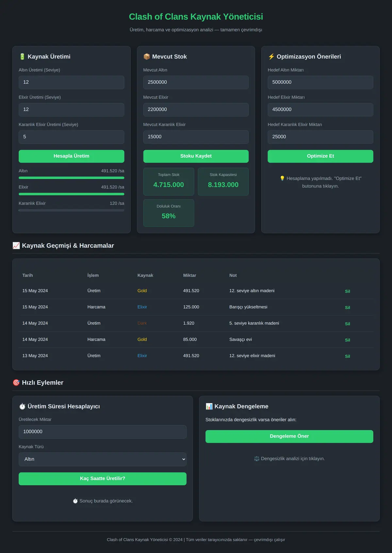Click the Mevcut Altın input field
This screenshot has width=392, height=553.
196,82
